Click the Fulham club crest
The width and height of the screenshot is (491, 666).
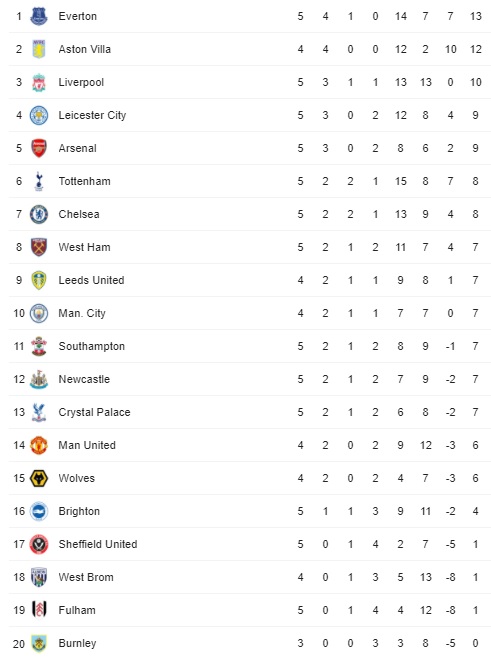coord(39,610)
